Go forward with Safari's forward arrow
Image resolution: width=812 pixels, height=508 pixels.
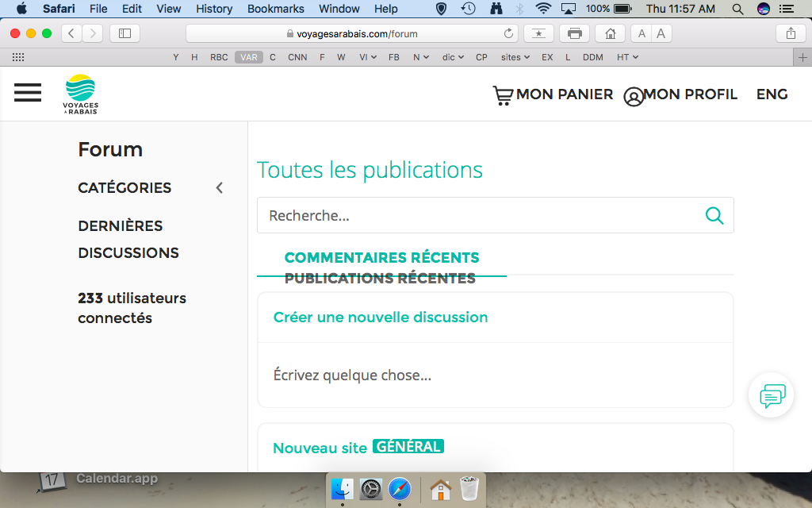coord(93,33)
